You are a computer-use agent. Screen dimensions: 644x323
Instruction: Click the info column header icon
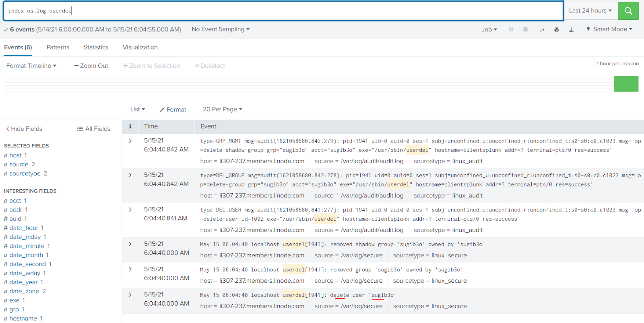pos(130,126)
